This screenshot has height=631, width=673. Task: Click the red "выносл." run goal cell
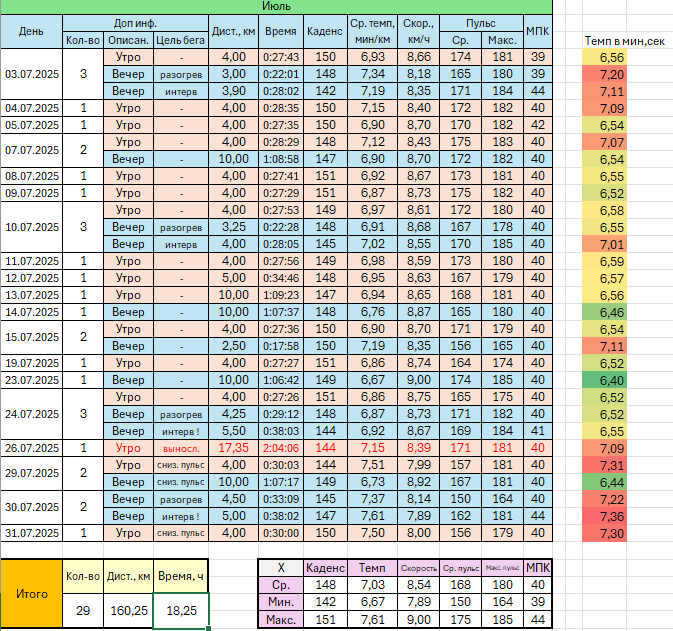pos(181,448)
